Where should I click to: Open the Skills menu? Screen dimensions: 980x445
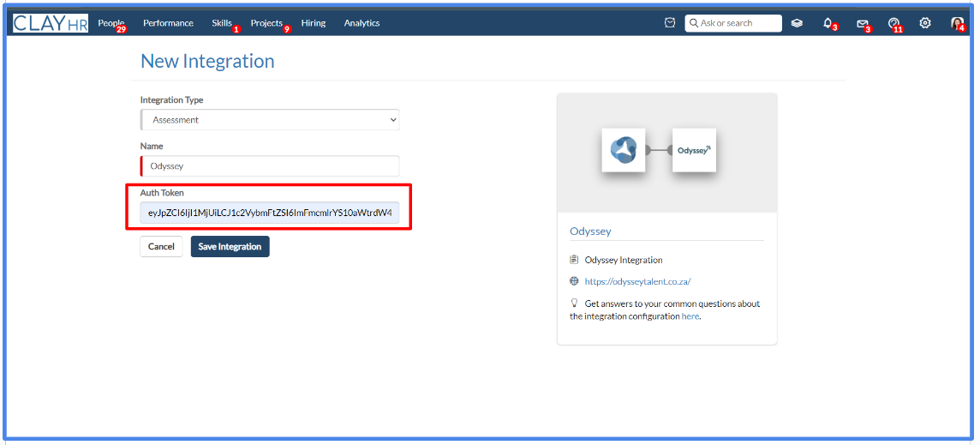click(222, 23)
